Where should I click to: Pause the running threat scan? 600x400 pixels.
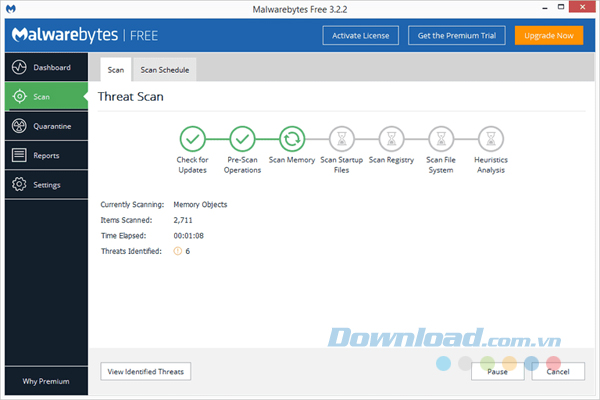(497, 371)
